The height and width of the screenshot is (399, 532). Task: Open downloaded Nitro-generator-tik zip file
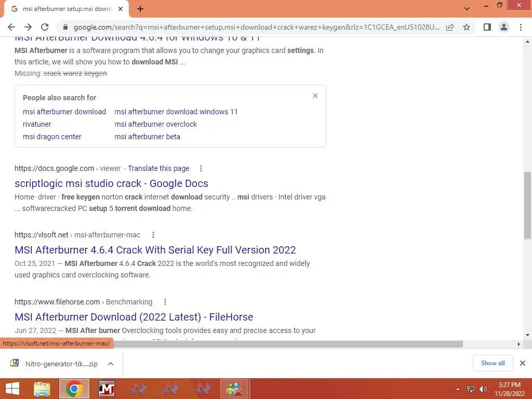click(x=54, y=364)
